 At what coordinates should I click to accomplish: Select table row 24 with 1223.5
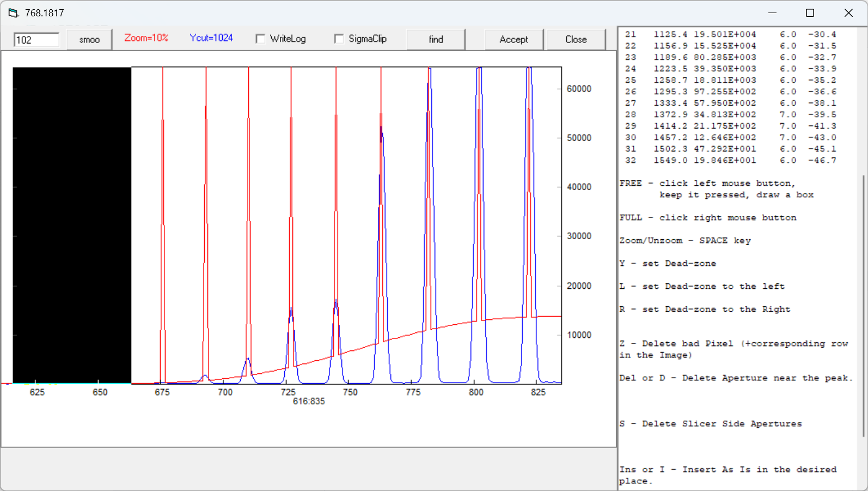point(730,69)
